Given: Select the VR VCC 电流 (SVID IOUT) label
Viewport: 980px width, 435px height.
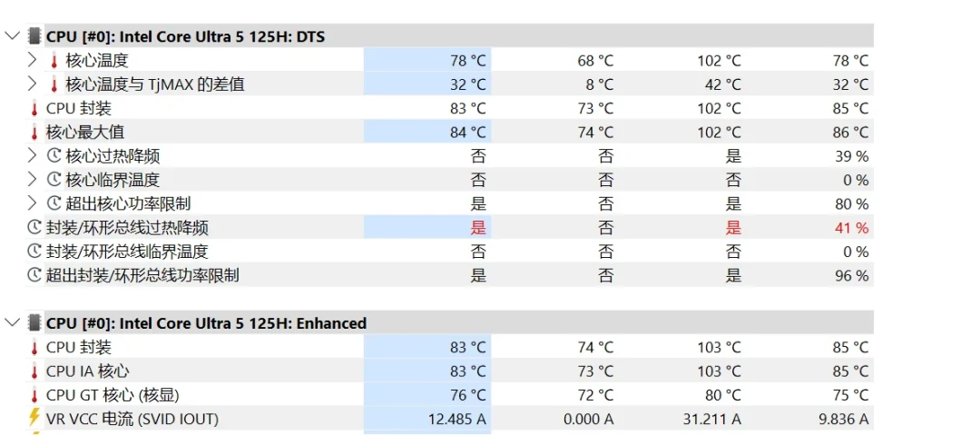Looking at the screenshot, I should 132,419.
